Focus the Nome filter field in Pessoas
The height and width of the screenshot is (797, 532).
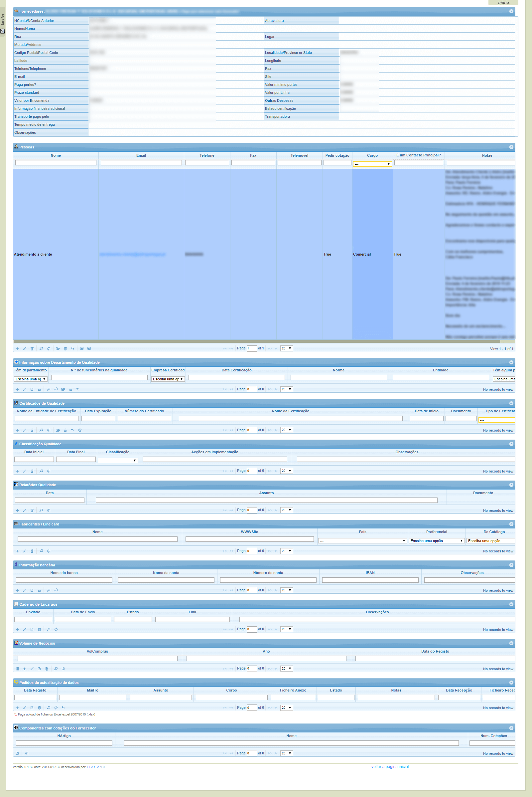click(x=56, y=163)
